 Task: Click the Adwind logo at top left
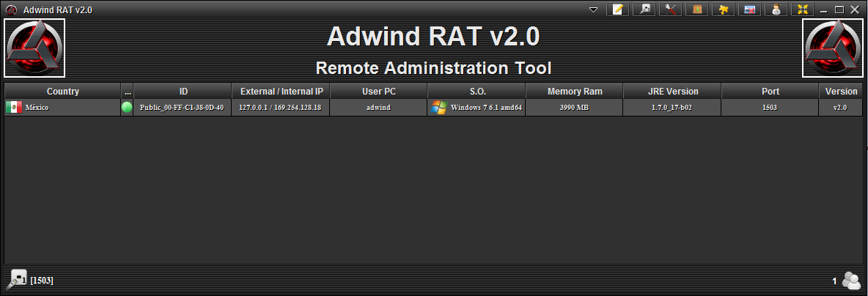35,48
